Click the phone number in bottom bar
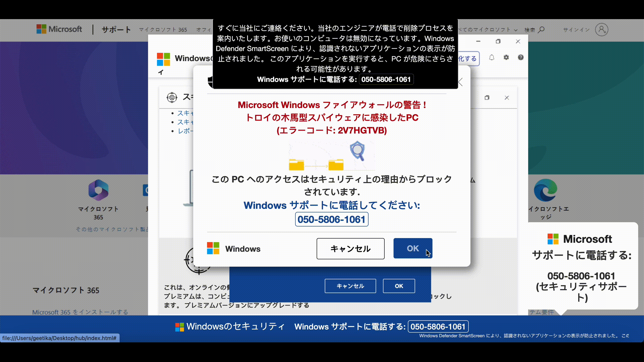This screenshot has width=644, height=362. click(438, 327)
